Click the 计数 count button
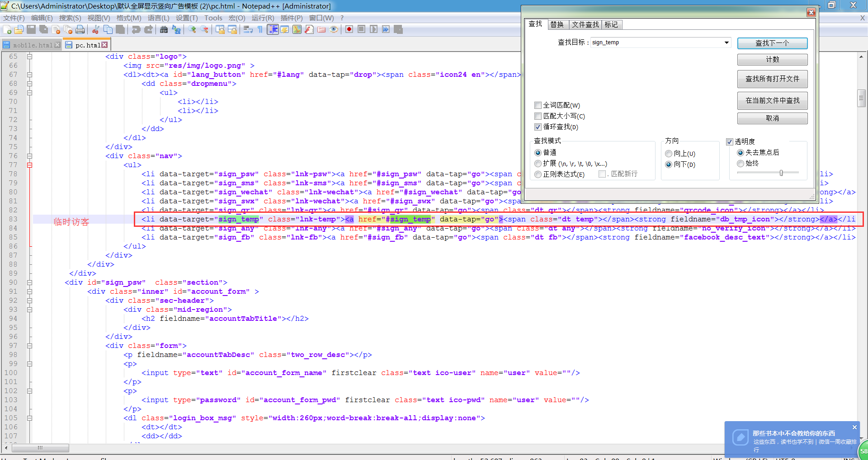The height and width of the screenshot is (460, 868). click(772, 60)
